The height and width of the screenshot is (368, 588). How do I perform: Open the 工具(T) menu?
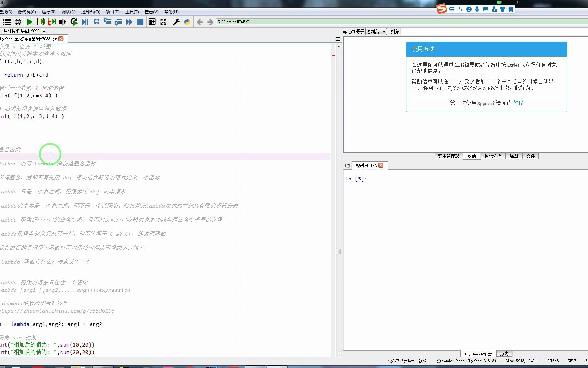tap(132, 12)
